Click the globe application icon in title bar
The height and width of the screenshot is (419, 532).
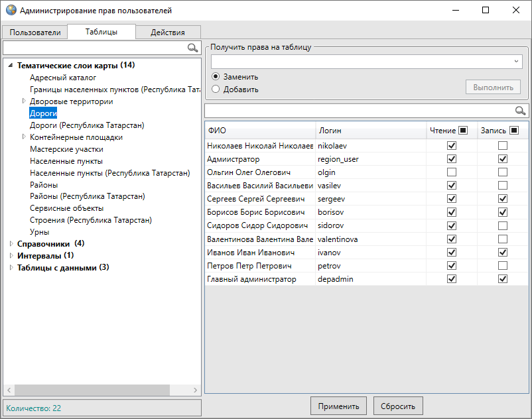click(x=11, y=11)
